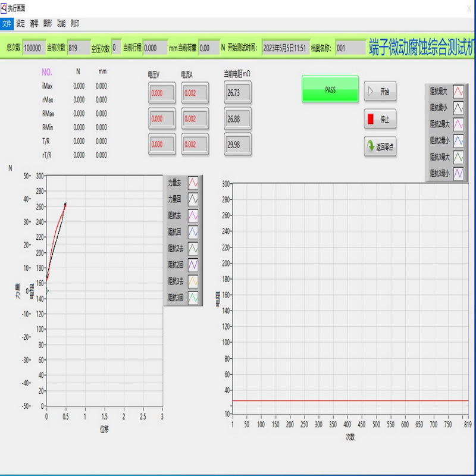
Task: Open the 图形 menu
Action: point(48,24)
